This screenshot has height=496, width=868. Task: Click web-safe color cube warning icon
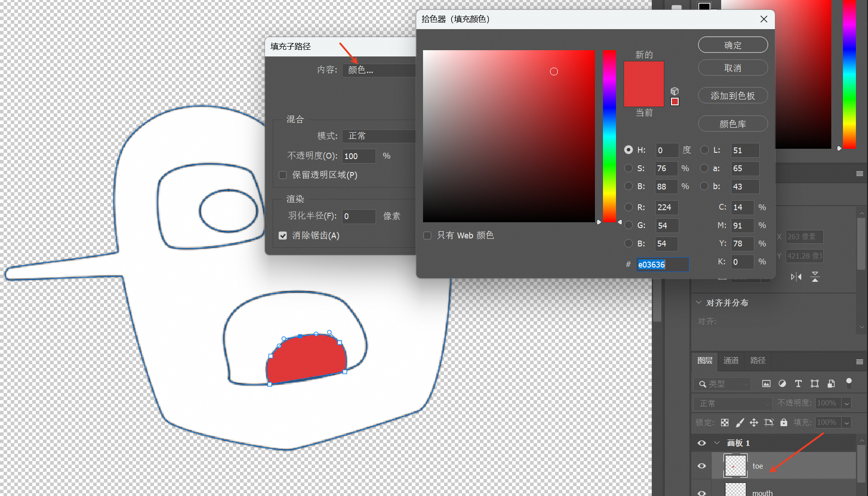675,91
